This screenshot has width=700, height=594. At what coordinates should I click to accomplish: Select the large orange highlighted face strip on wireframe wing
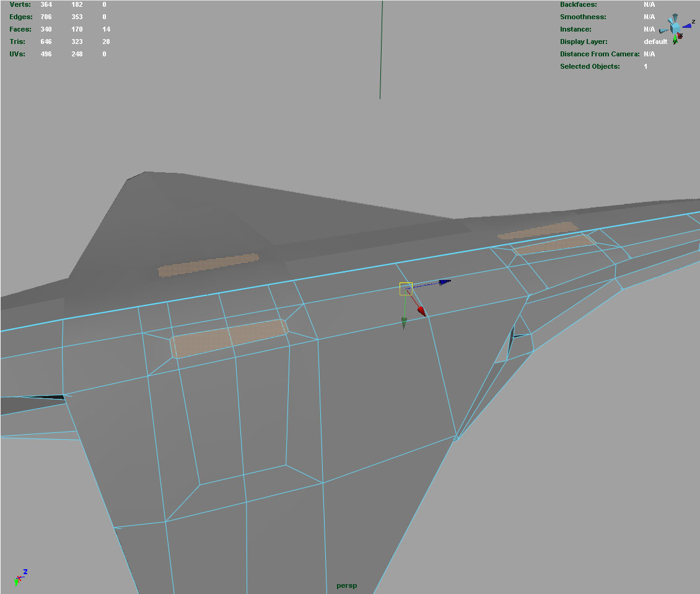[x=229, y=338]
